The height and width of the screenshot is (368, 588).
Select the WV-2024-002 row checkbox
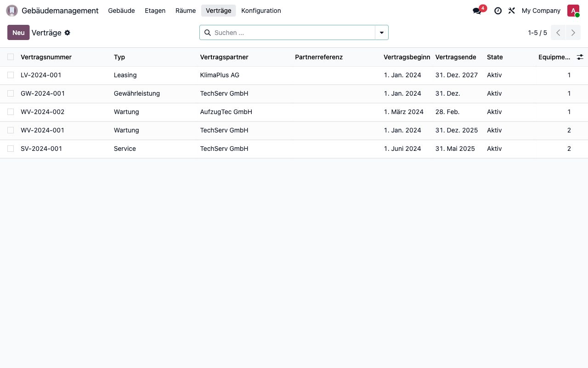[11, 112]
